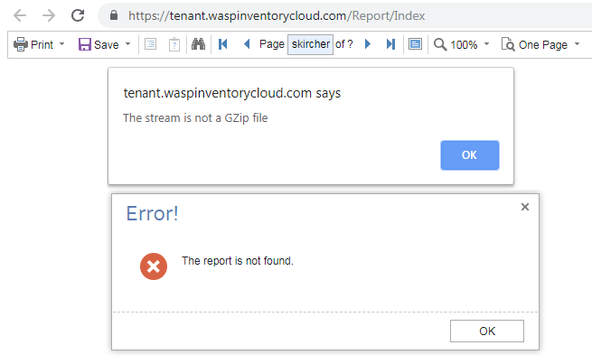
Task: Click the One Page view mode button
Action: point(534,44)
